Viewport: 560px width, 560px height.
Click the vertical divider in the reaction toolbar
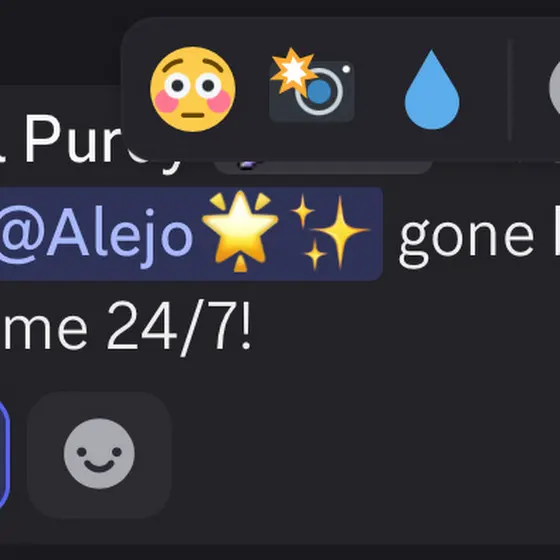tap(510, 89)
